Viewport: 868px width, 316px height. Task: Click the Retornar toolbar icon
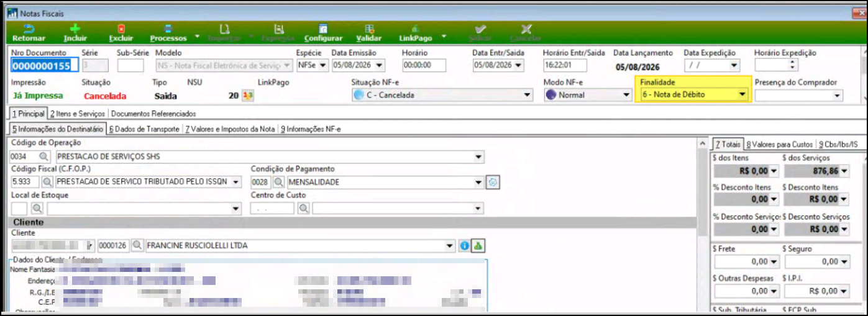coord(29,29)
